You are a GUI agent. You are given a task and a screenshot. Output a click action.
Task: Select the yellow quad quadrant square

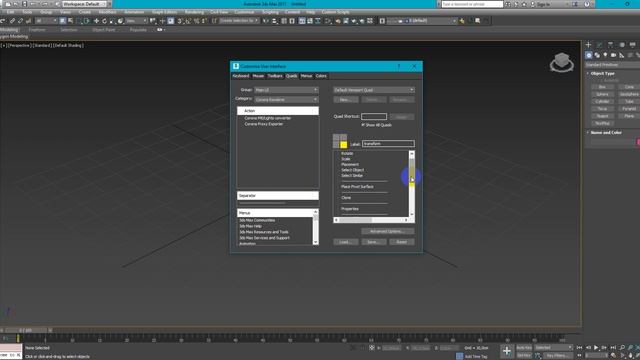tap(344, 144)
